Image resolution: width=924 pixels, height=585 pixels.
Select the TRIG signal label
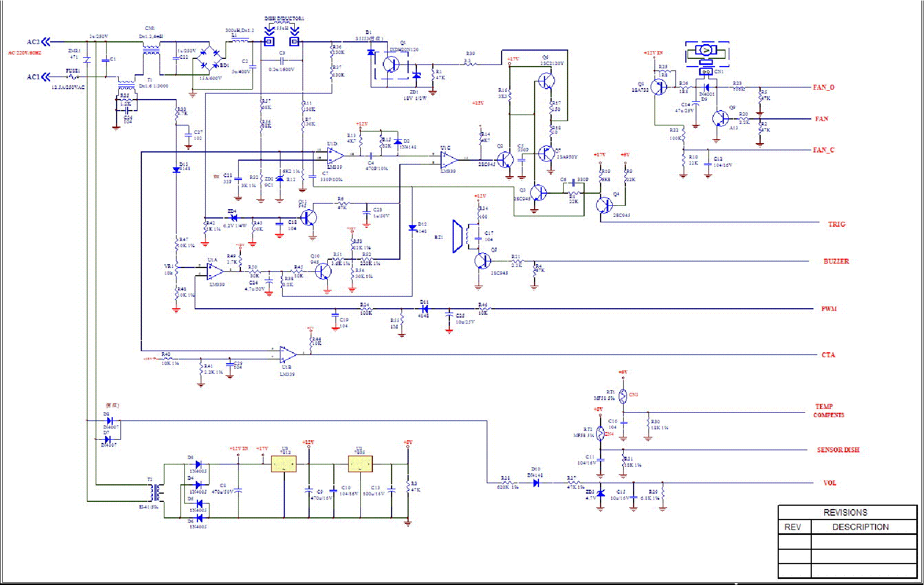[x=837, y=225]
